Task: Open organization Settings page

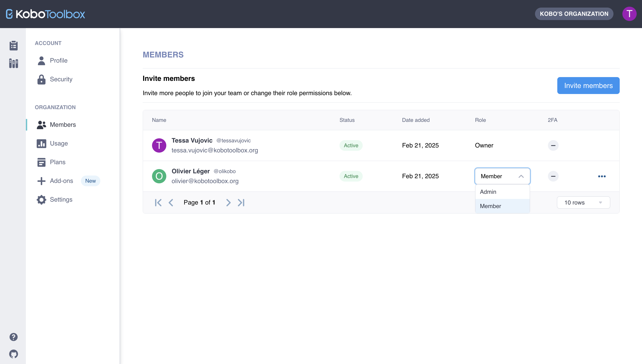Action: [x=61, y=200]
